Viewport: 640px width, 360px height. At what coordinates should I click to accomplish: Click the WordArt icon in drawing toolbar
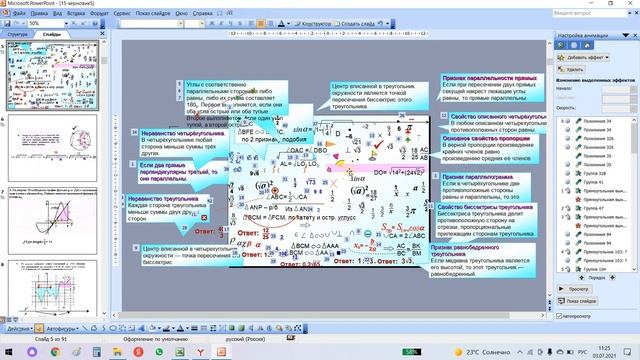[141, 328]
